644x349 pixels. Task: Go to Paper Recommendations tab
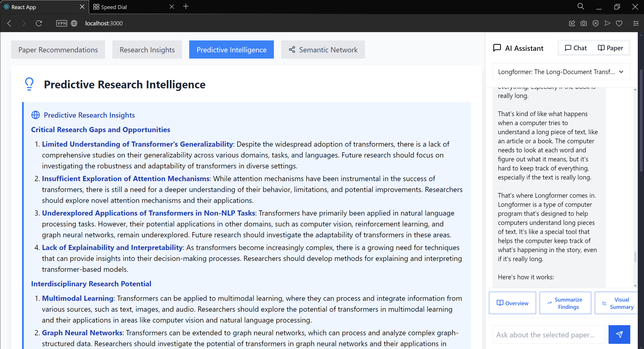[58, 49]
